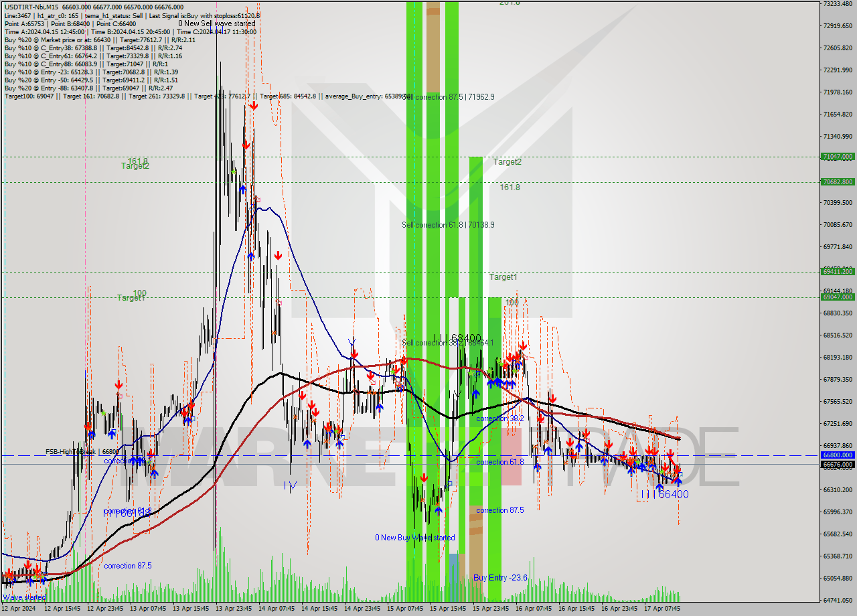Screen dimensions: 857x616
Task: Click the 'Buy %20 @ Entry -88: 63407.8' line
Action: click(x=88, y=88)
